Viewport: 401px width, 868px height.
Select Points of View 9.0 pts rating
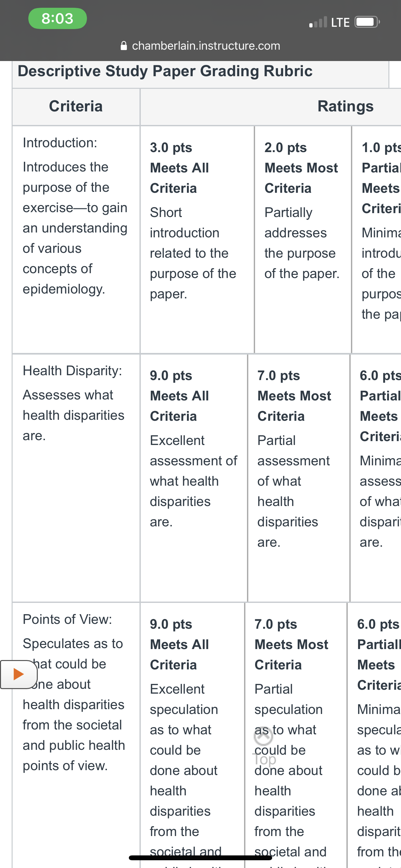pos(192,735)
